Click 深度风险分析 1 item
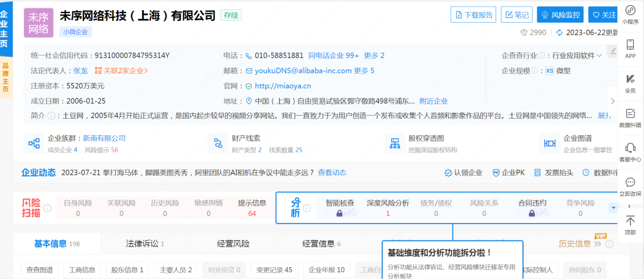 (x=388, y=208)
